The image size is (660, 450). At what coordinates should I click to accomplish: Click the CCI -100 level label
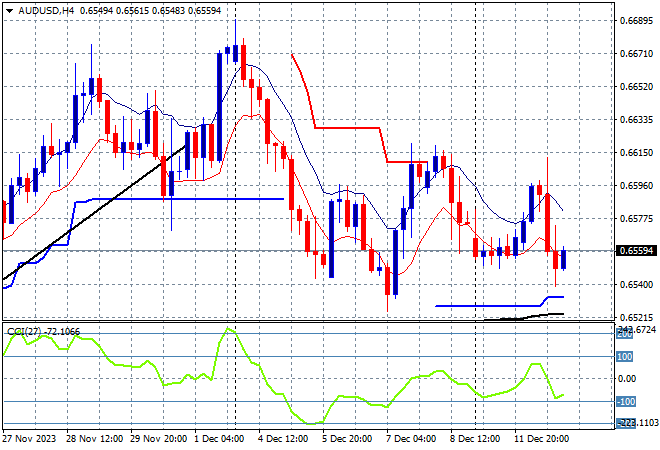coord(624,402)
